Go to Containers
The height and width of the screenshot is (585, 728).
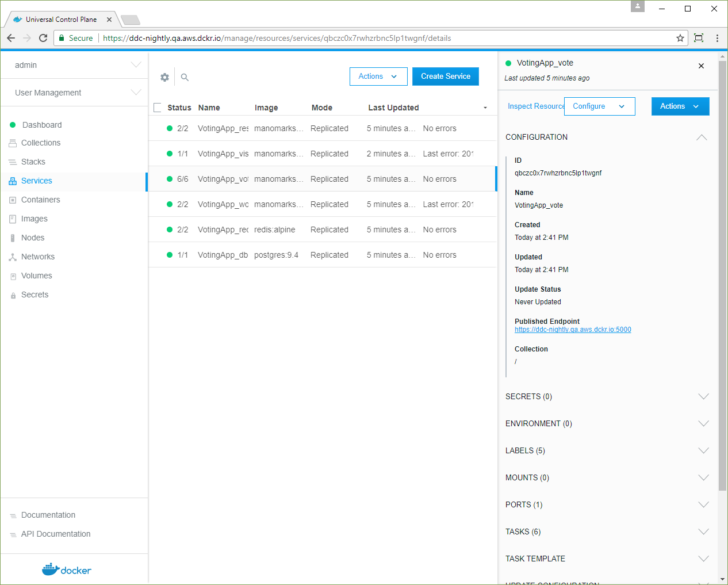pyautogui.click(x=40, y=200)
